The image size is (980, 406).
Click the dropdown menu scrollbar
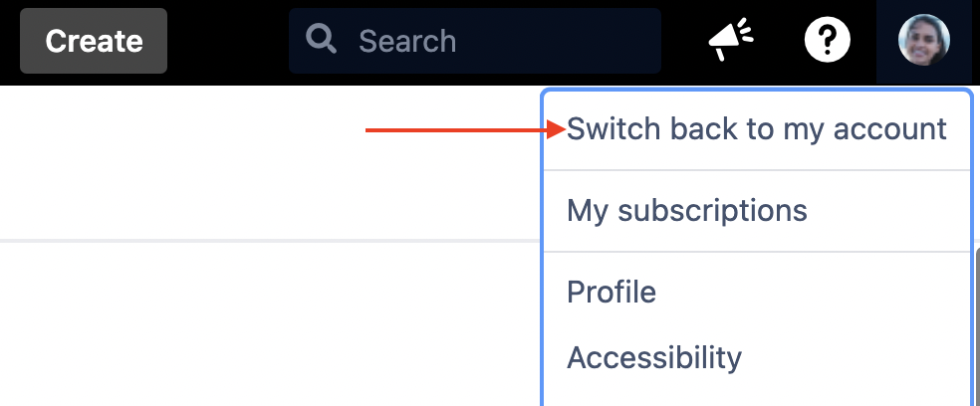pos(975,328)
